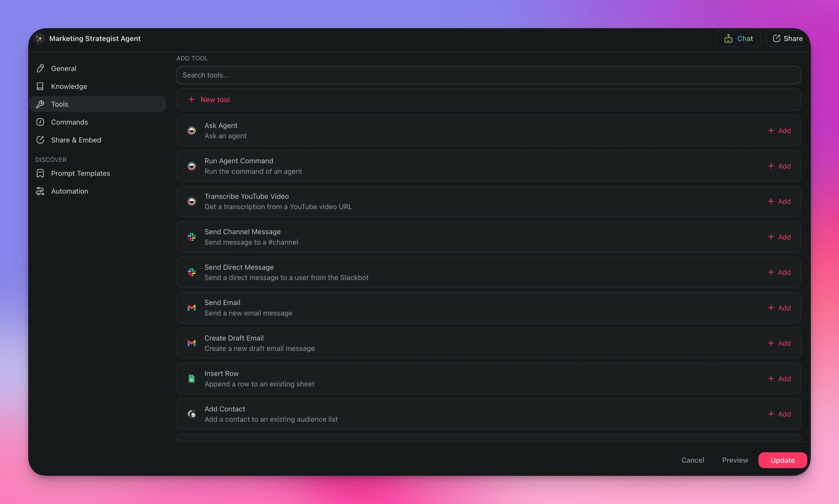The height and width of the screenshot is (504, 839).
Task: Click the Mailchimp icon next to Add Contact
Action: point(191,414)
